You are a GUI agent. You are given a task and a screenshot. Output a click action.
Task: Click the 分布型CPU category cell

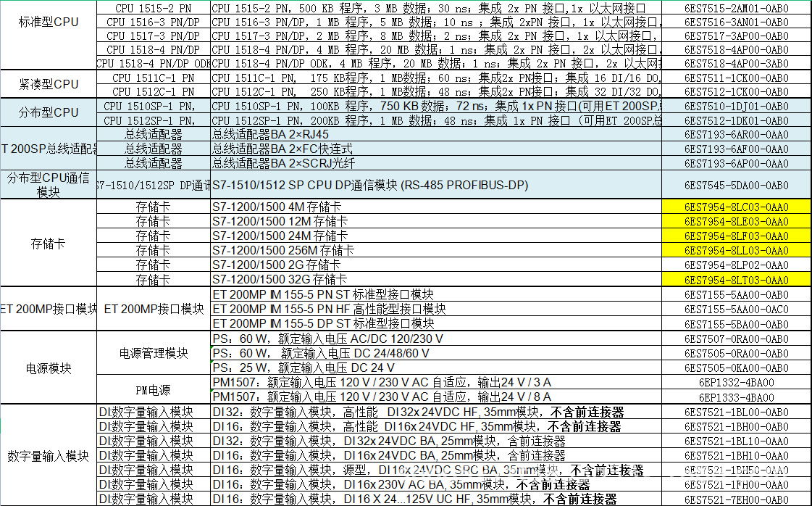(48, 112)
